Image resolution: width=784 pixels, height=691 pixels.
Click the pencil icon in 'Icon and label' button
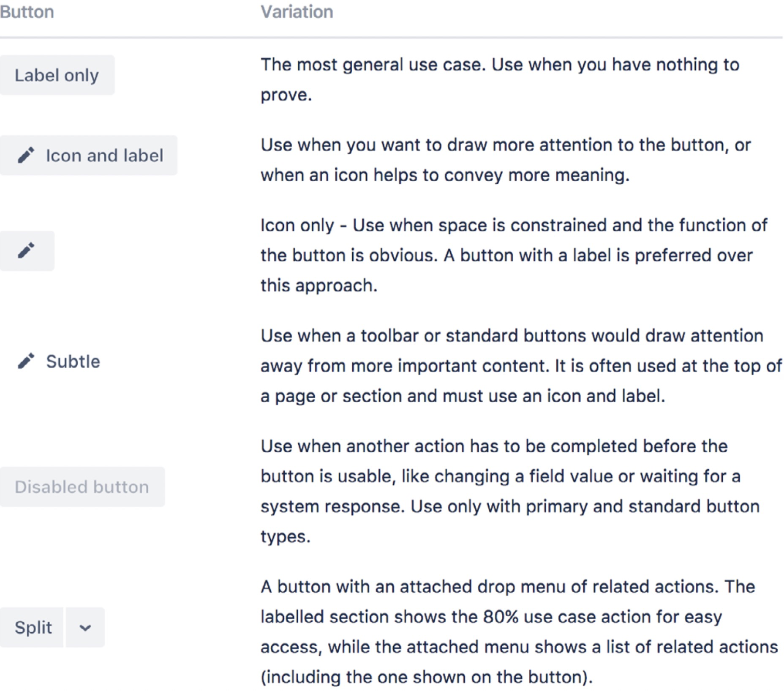26,155
